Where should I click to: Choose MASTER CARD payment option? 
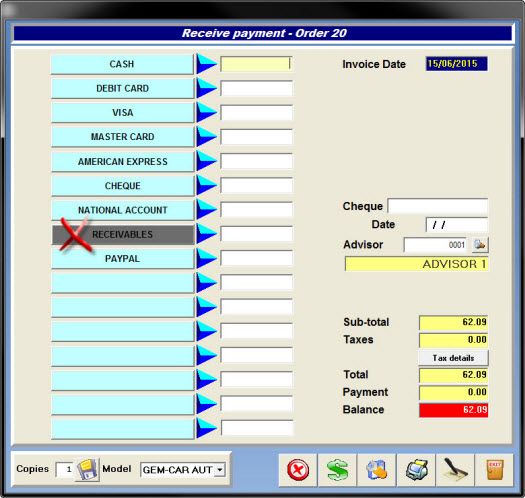tap(122, 137)
